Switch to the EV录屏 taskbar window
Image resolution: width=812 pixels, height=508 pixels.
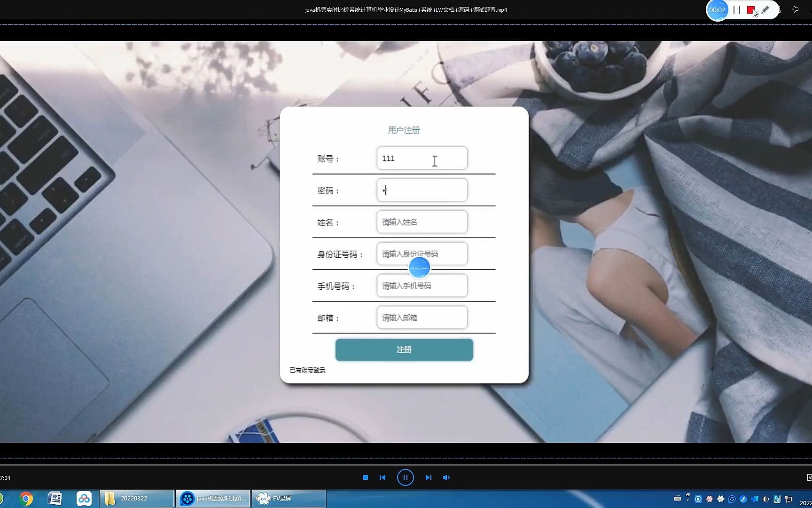point(289,499)
